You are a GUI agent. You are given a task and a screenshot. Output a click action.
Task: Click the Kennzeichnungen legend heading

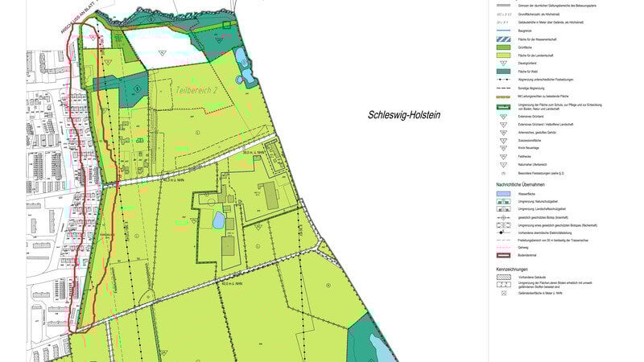513,268
